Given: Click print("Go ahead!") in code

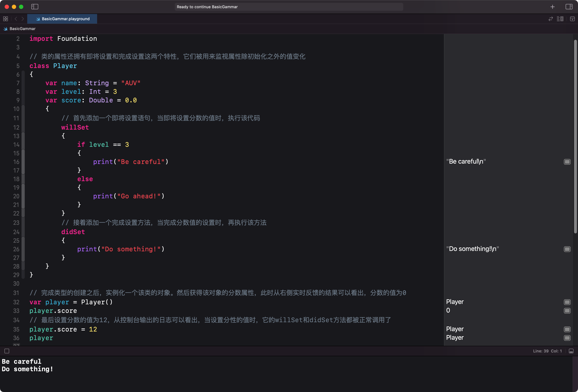Looking at the screenshot, I should click(129, 196).
